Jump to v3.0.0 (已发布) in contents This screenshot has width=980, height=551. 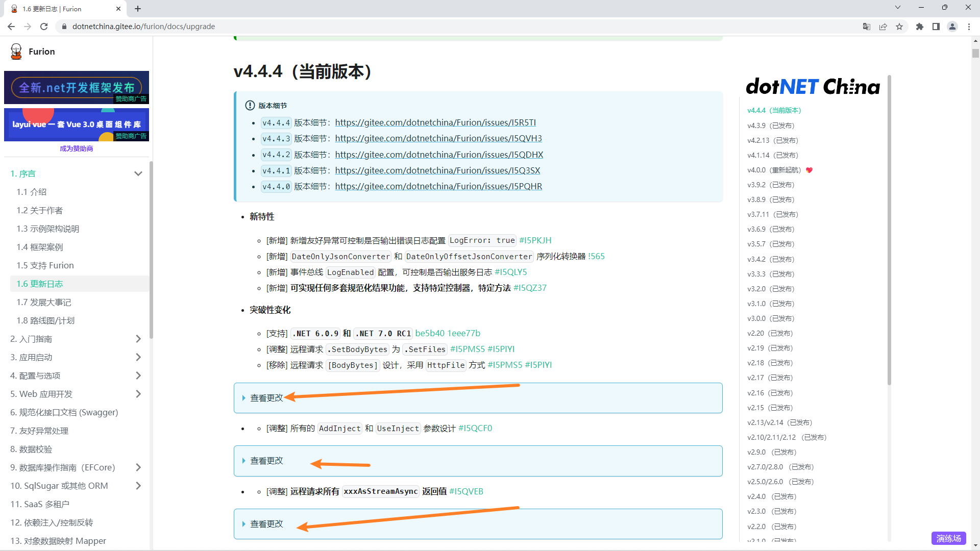(771, 318)
